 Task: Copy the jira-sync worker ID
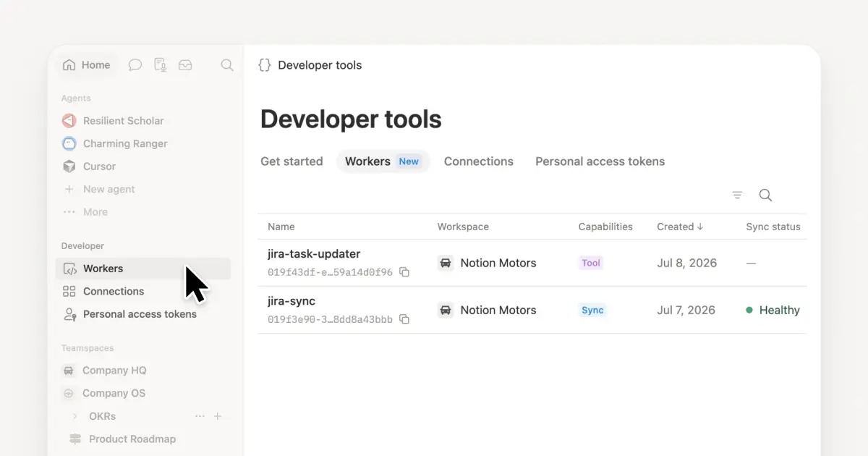tap(404, 319)
